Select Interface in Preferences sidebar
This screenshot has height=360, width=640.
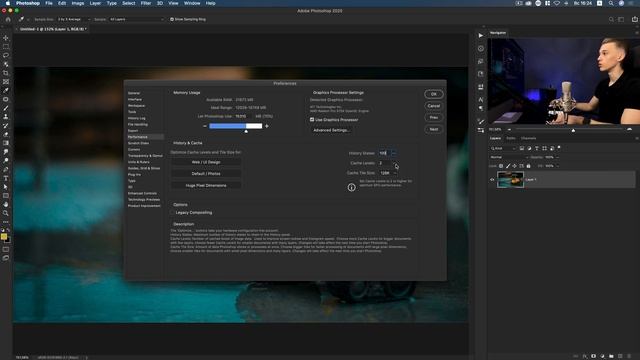coord(135,99)
